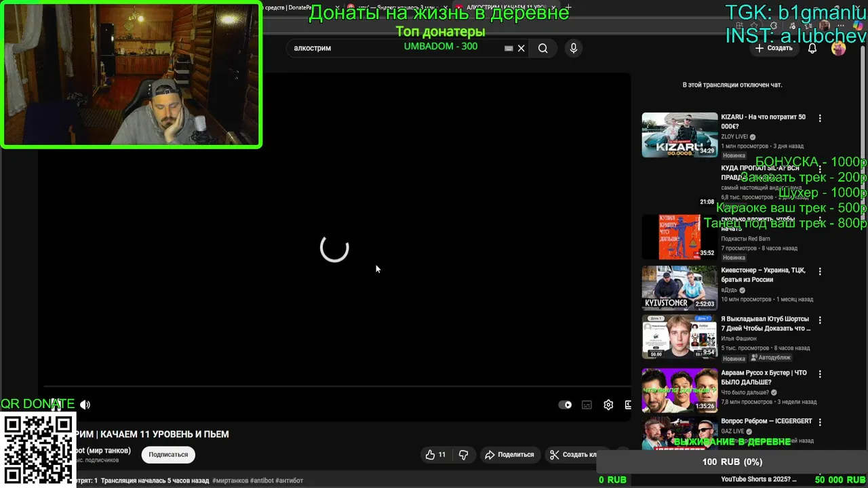Viewport: 868px width, 488px height.
Task: Open the 35:52 crypto podcast thumbnail
Action: pos(679,237)
